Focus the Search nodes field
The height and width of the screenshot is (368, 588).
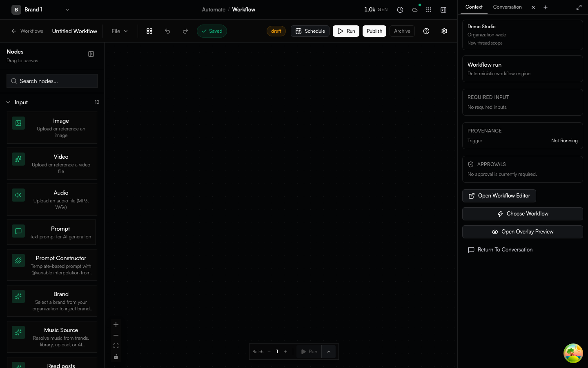click(x=52, y=81)
